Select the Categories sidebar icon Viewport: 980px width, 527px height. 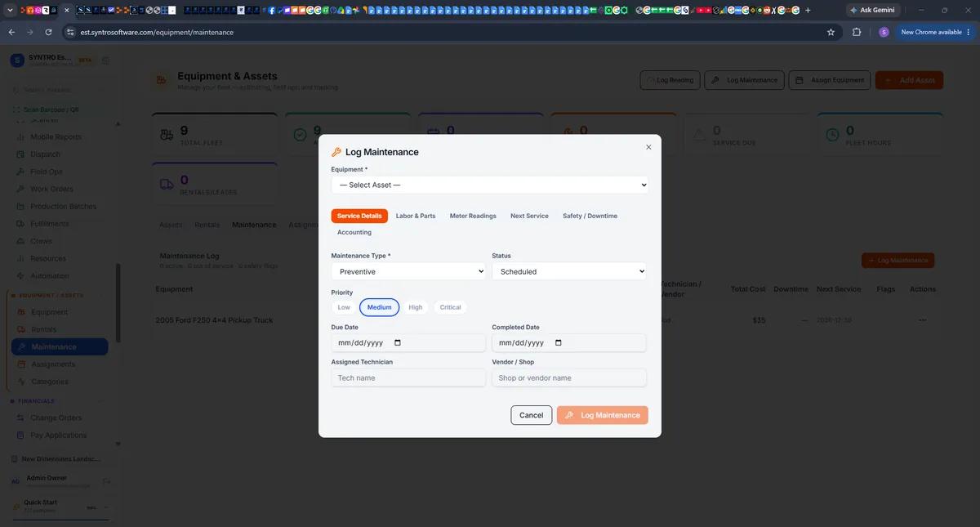[21, 382]
